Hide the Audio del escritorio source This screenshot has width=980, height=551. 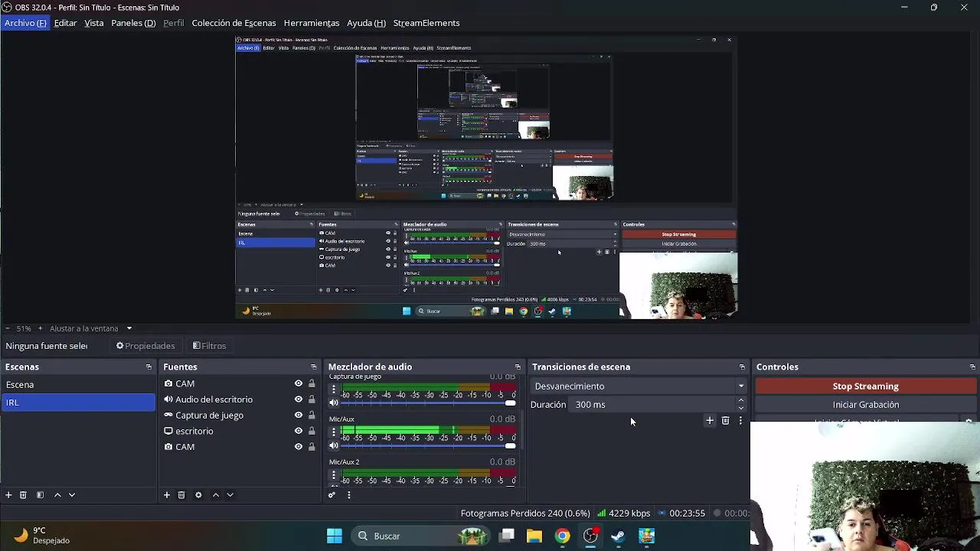(x=299, y=399)
